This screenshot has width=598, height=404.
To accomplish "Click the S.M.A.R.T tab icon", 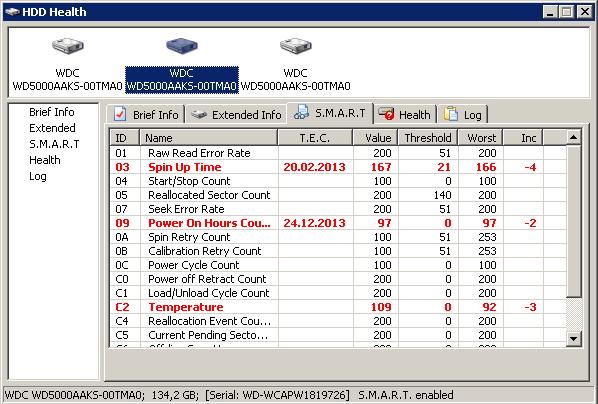I will pos(302,112).
